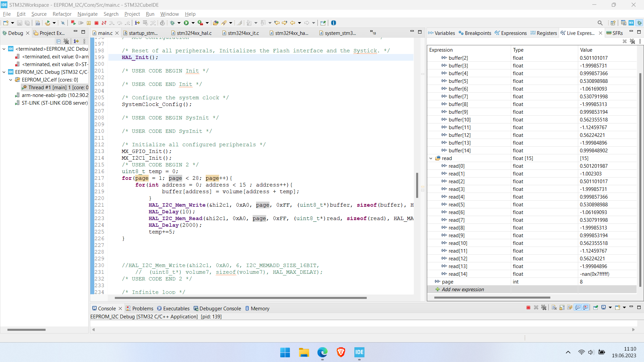644x362 pixels.
Task: Open Display Selected Console dropdown arrow
Action: pyautogui.click(x=610, y=307)
